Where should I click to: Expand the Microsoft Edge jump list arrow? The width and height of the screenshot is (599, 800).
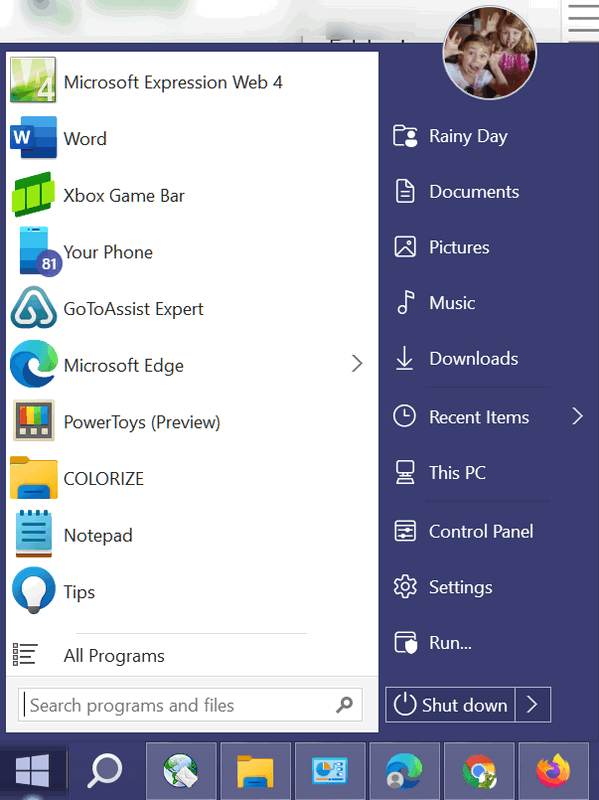click(357, 364)
